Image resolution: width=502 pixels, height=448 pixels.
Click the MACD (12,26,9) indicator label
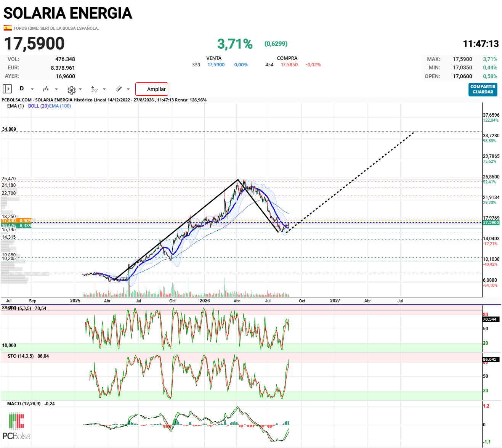(24, 404)
